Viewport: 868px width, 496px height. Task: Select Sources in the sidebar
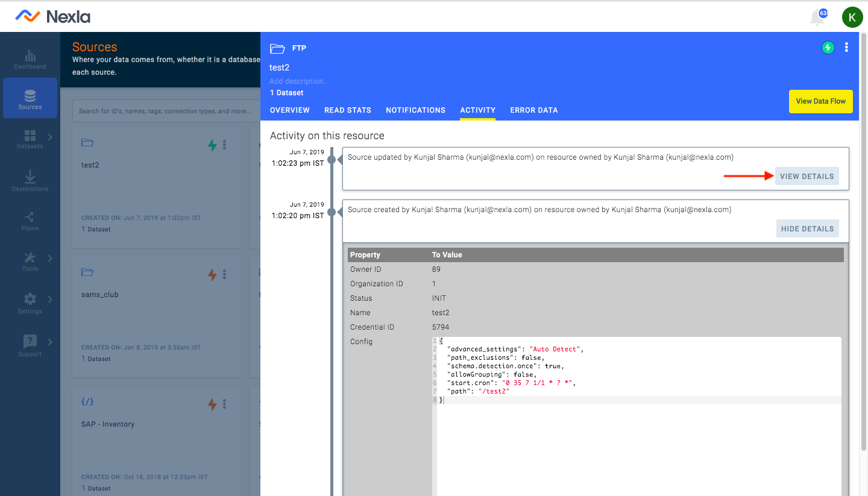point(30,98)
